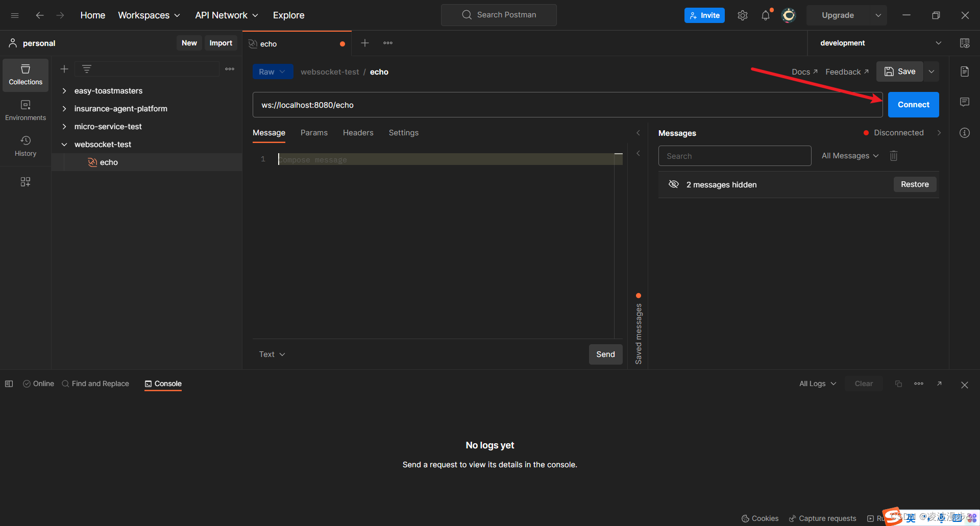The height and width of the screenshot is (526, 980).
Task: Delete all messages with trash icon
Action: (894, 156)
